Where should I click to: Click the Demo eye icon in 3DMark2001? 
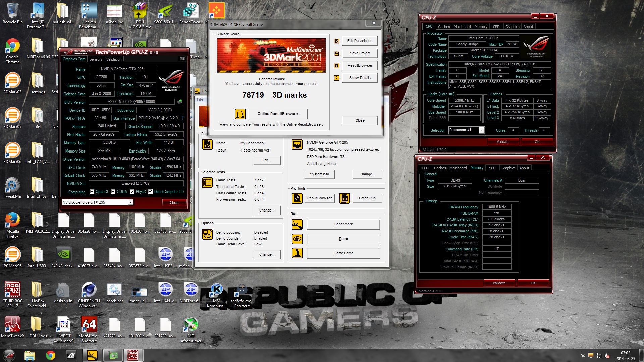[x=297, y=239]
